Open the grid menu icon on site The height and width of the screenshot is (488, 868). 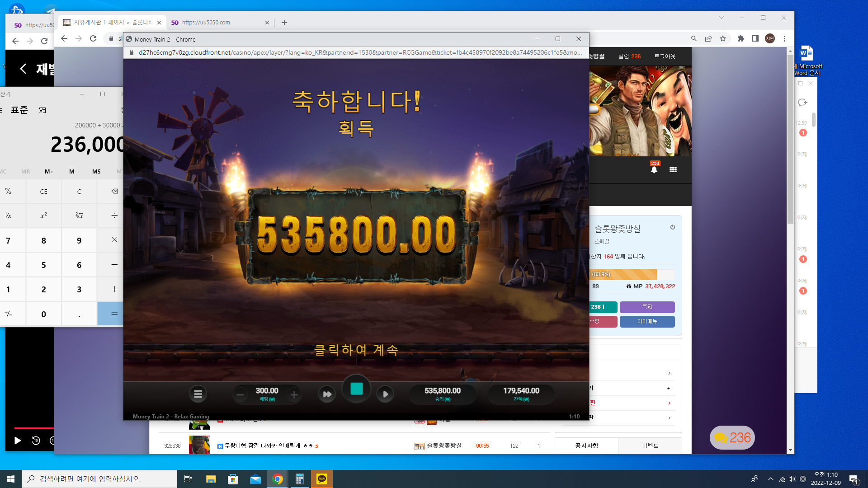673,169
